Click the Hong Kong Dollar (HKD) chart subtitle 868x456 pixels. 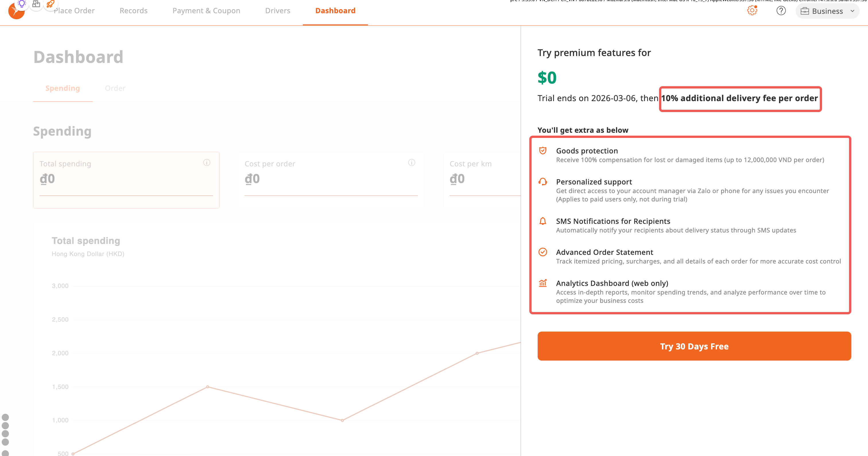[x=88, y=254]
